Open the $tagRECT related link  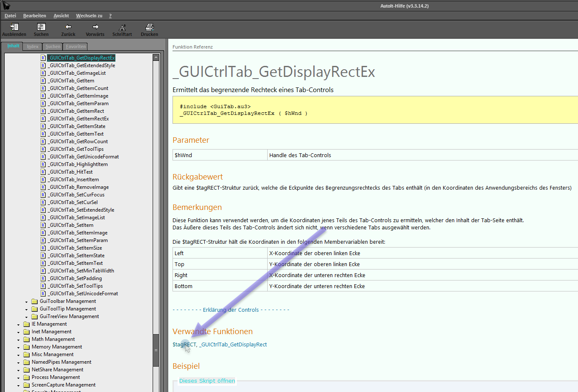coord(184,345)
